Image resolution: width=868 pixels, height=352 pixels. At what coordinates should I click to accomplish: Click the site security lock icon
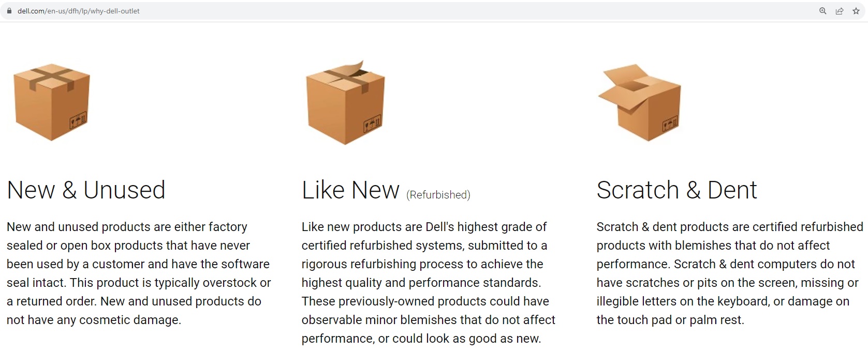click(x=9, y=11)
